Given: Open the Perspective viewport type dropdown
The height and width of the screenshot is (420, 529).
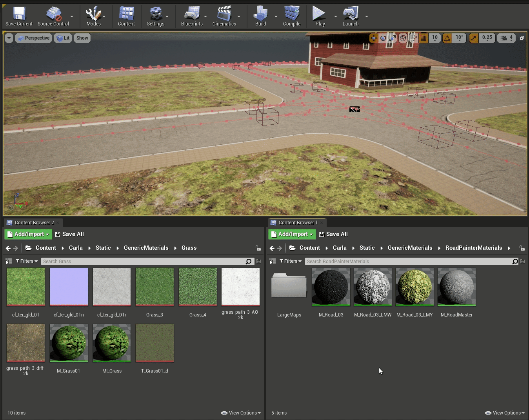Looking at the screenshot, I should (34, 38).
